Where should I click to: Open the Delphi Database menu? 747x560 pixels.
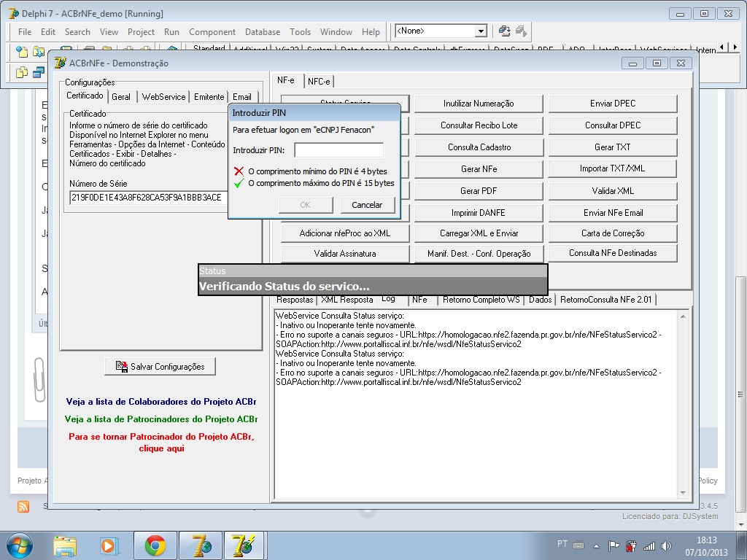[x=263, y=32]
